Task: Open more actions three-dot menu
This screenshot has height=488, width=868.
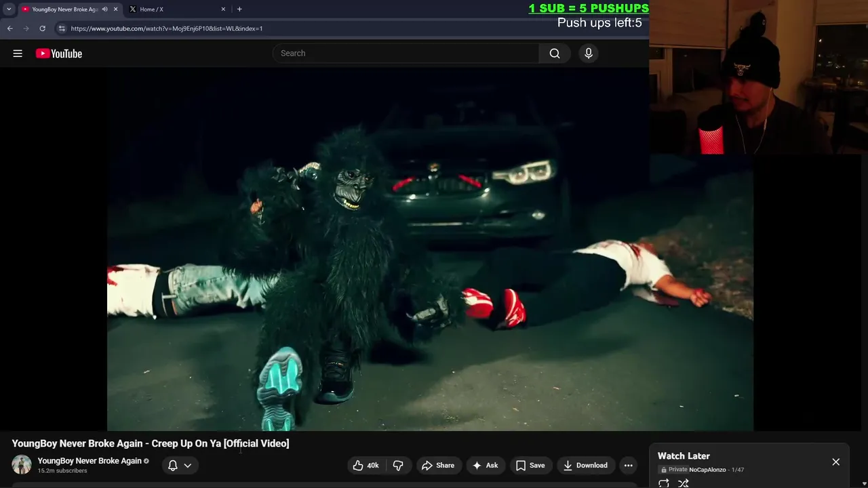Action: 629,465
